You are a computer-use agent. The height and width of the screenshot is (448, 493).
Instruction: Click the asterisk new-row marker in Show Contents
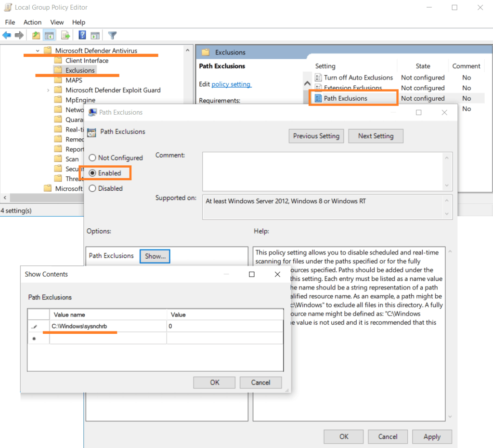coord(34,339)
